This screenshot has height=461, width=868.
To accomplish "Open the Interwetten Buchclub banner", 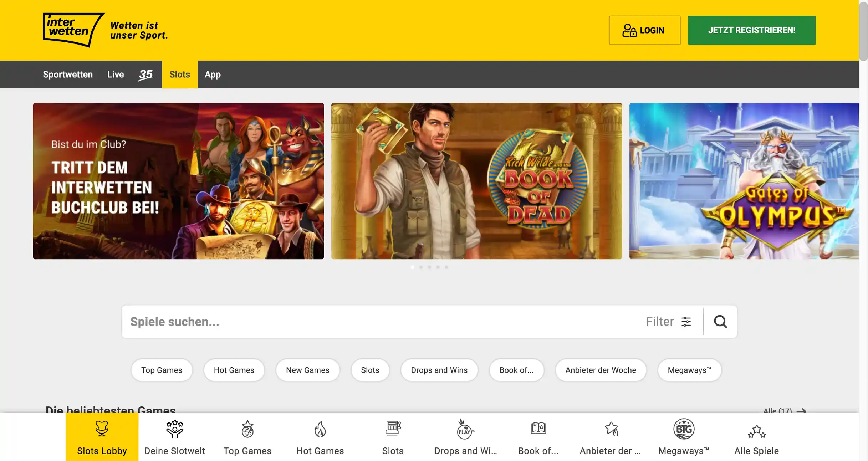I will pyautogui.click(x=178, y=181).
